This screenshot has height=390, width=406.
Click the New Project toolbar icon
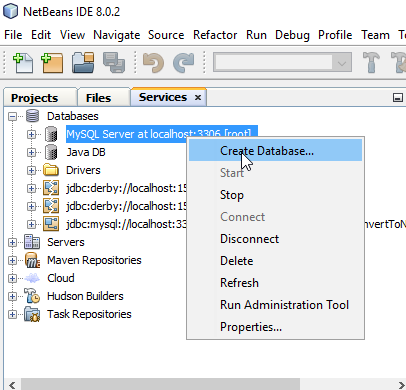coord(52,63)
